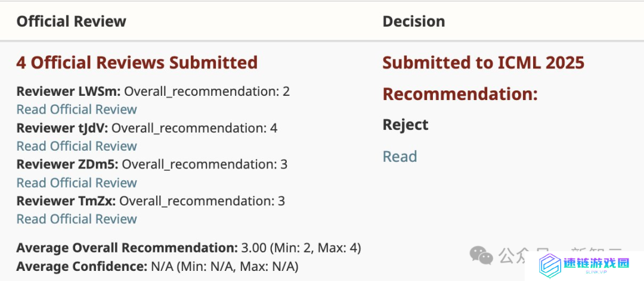Viewport: 644px width, 281px height.
Task: Click the hexagon 速链游戏园 logo icon
Action: [550, 266]
